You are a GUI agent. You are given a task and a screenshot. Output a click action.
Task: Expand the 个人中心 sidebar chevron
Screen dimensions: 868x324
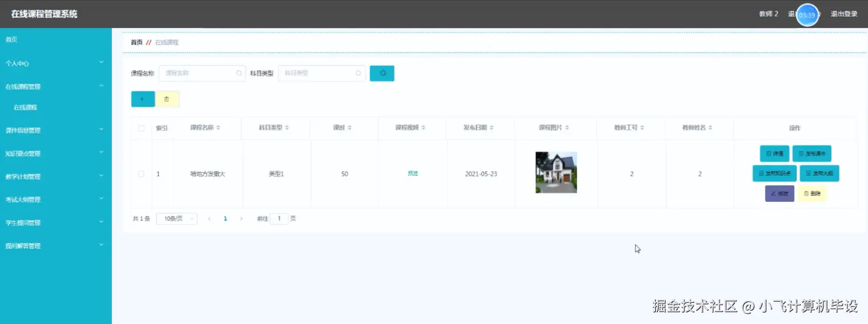pos(101,62)
